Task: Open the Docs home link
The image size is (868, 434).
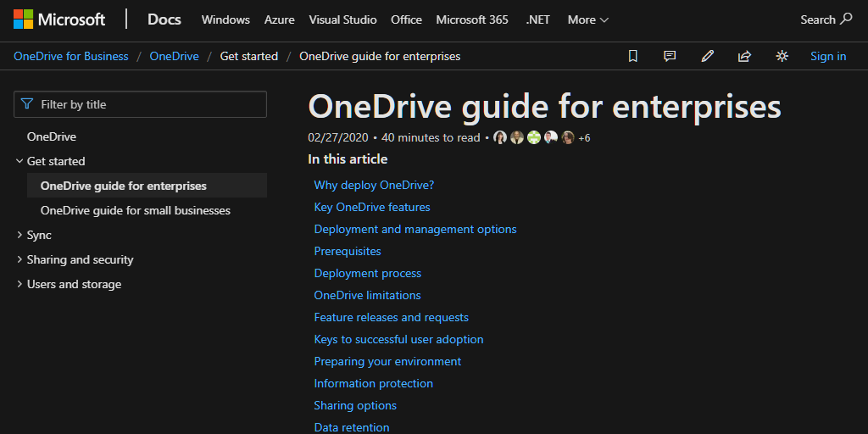Action: 164,19
